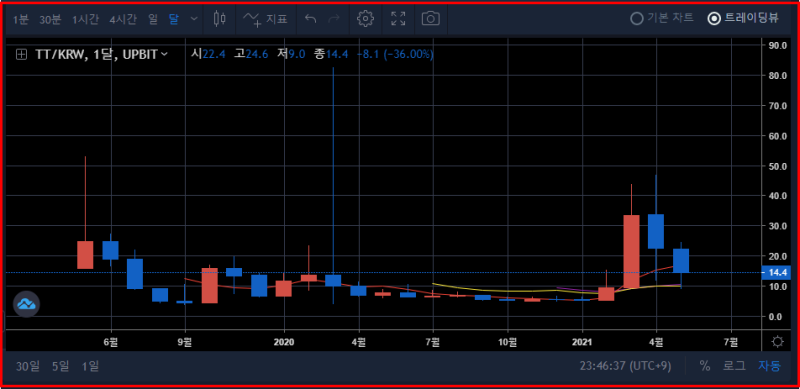Open the 지표 indicators menu
The image size is (800, 389).
pyautogui.click(x=265, y=19)
